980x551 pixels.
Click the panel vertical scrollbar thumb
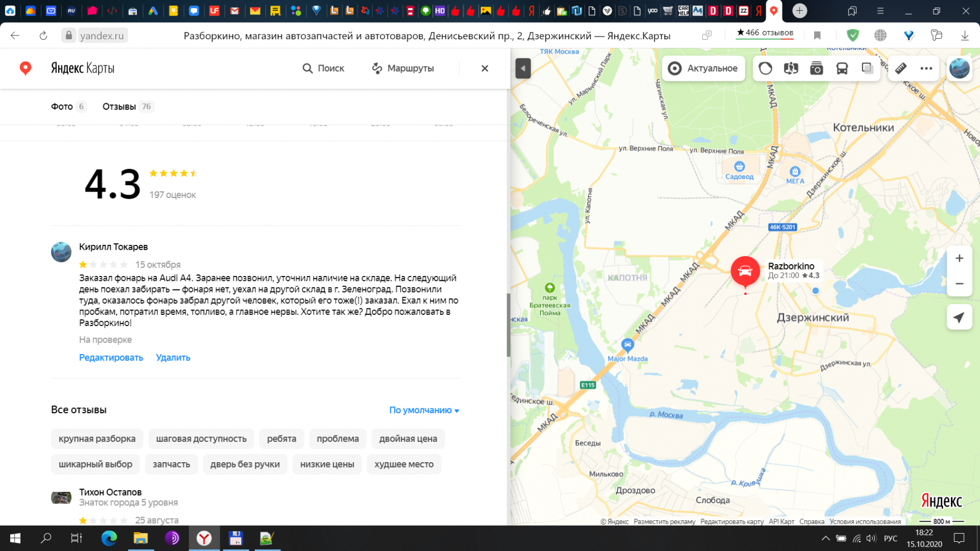pyautogui.click(x=508, y=326)
